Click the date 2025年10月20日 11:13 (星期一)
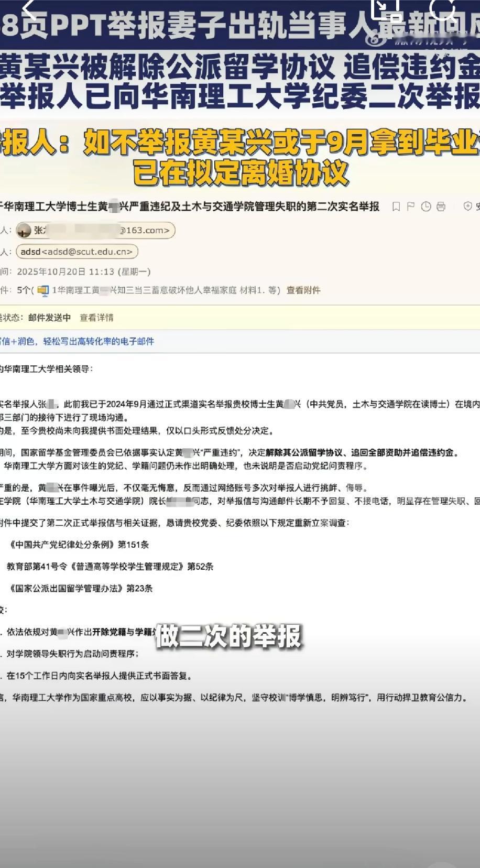 (84, 272)
